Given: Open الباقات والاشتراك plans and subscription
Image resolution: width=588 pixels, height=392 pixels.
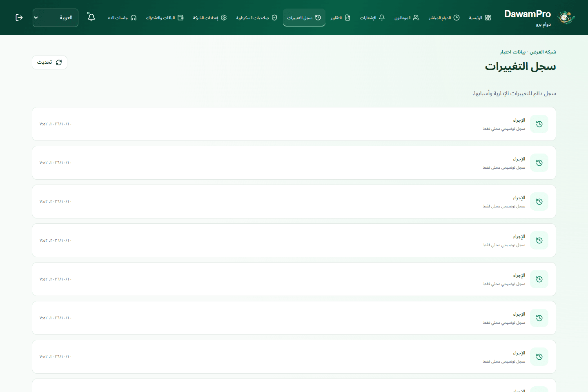Looking at the screenshot, I should 165,18.
